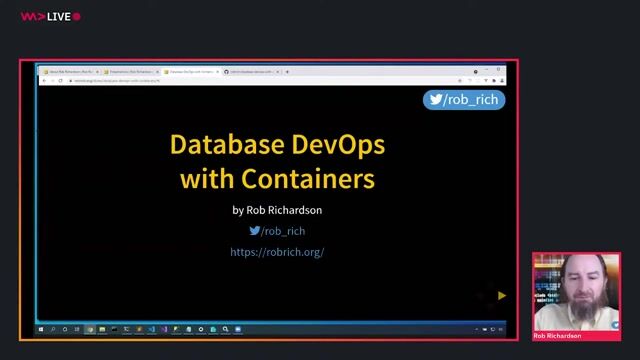Open File Explorer from the taskbar
Viewport: 640px width, 360px height.
[x=102, y=329]
